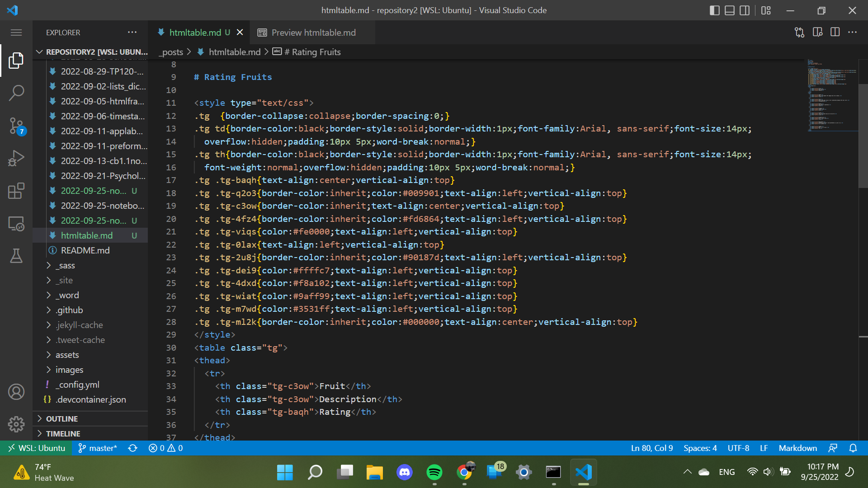This screenshot has width=868, height=488.
Task: Open volume control in system tray
Action: (x=768, y=472)
